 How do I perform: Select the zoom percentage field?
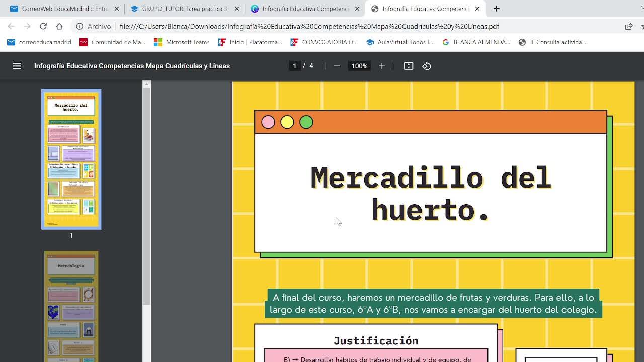[x=359, y=66]
